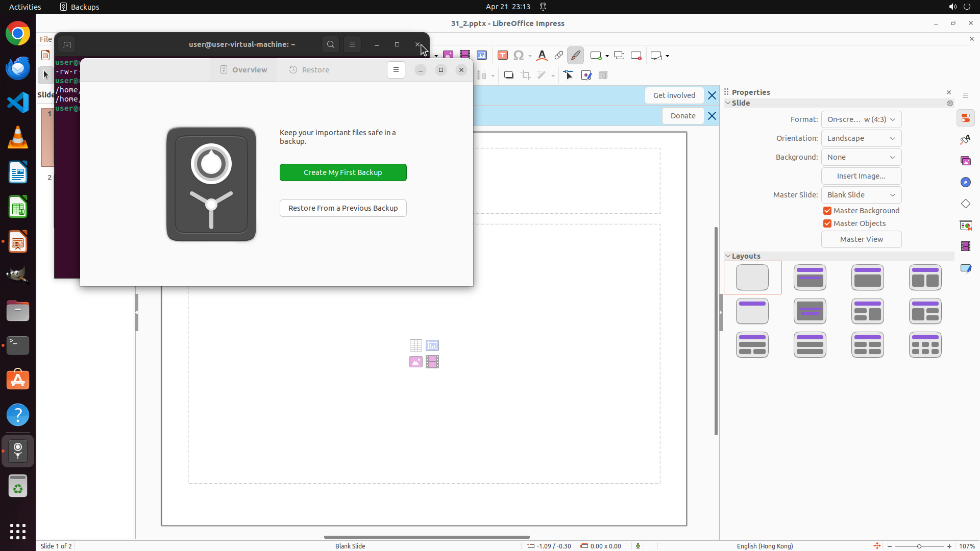Select the Title, Content layout thumbnail
The width and height of the screenshot is (980, 551).
pyautogui.click(x=867, y=278)
